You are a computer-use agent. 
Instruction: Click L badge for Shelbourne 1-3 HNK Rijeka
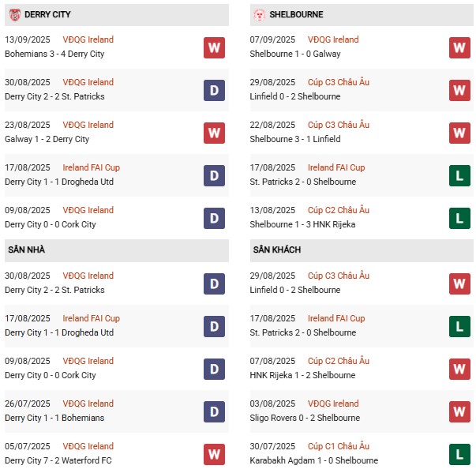pos(459,218)
